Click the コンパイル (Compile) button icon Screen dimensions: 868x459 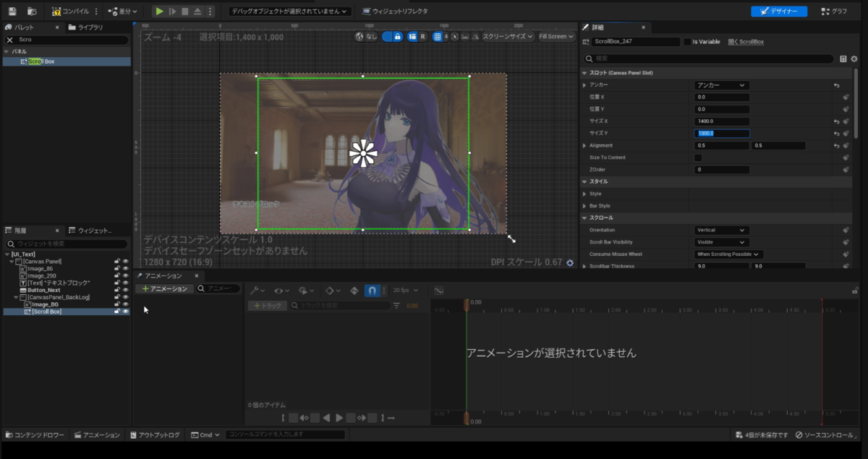click(x=56, y=11)
